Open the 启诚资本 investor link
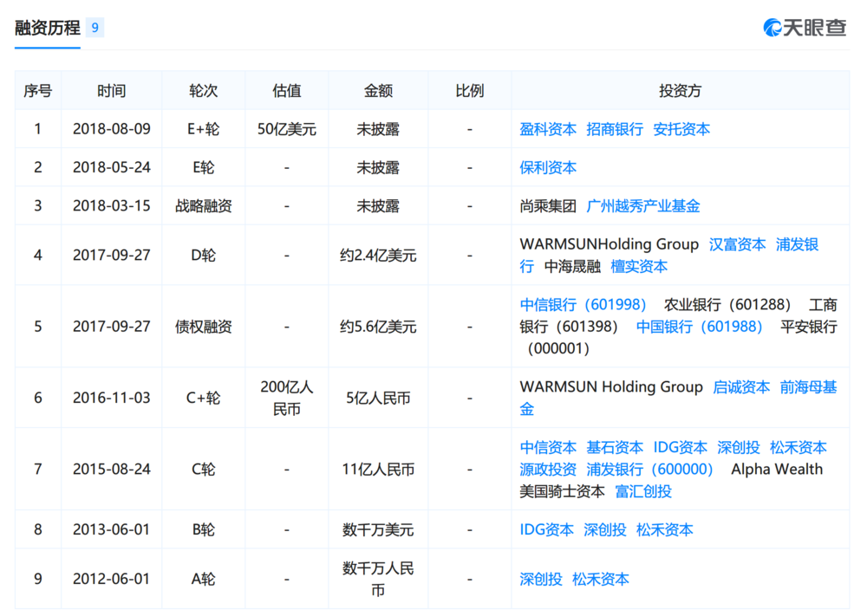The height and width of the screenshot is (616, 867). (741, 387)
